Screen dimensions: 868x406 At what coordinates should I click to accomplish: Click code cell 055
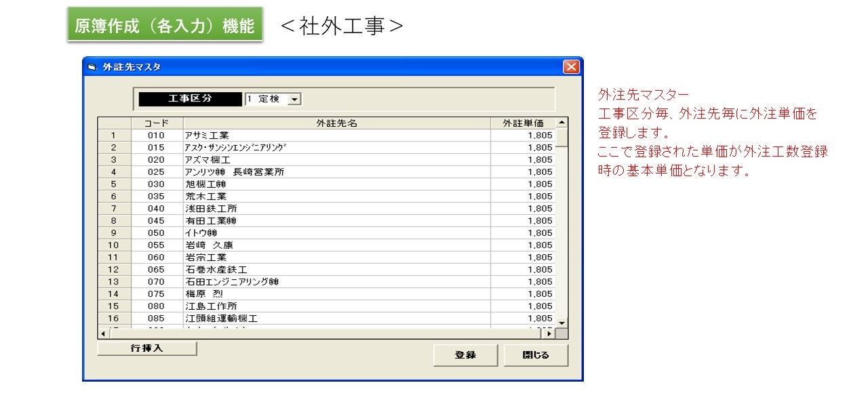coord(157,245)
